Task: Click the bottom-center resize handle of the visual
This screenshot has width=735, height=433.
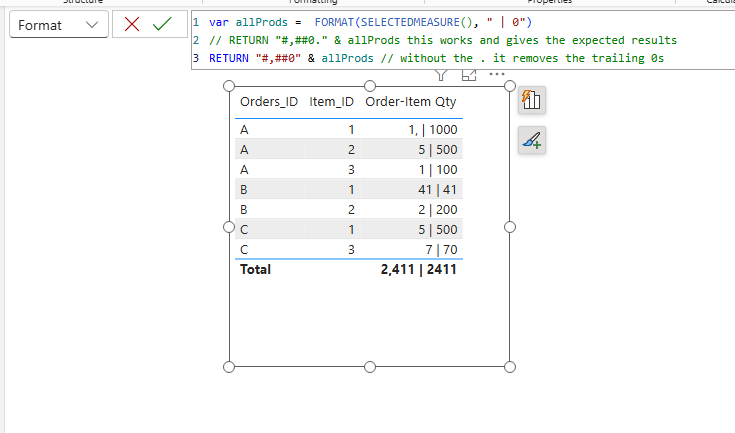Action: tap(370, 367)
